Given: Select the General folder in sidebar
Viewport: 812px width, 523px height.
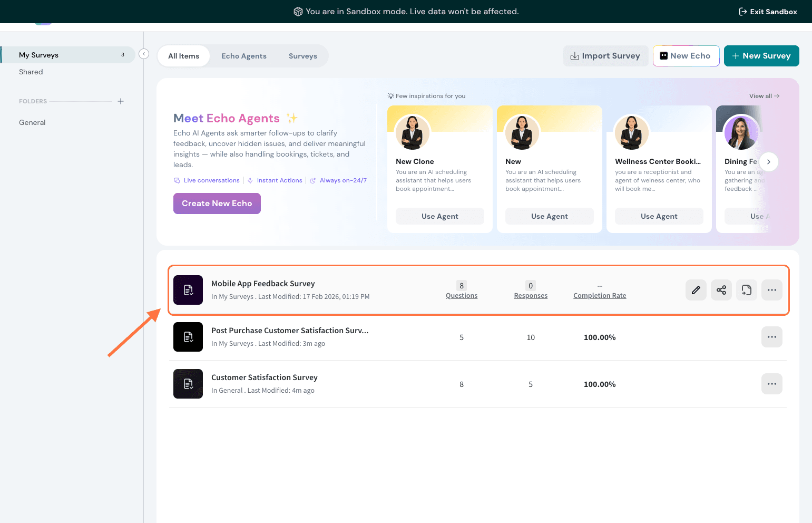Looking at the screenshot, I should [x=32, y=122].
